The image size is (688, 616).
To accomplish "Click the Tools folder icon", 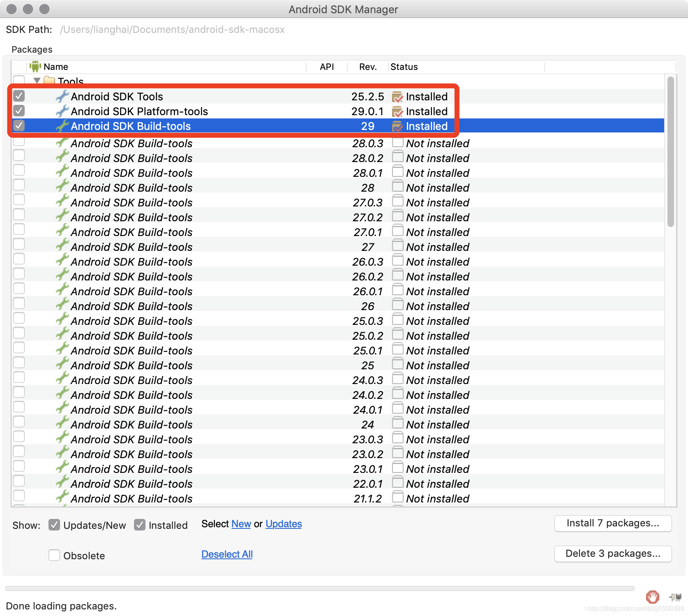I will coord(50,81).
